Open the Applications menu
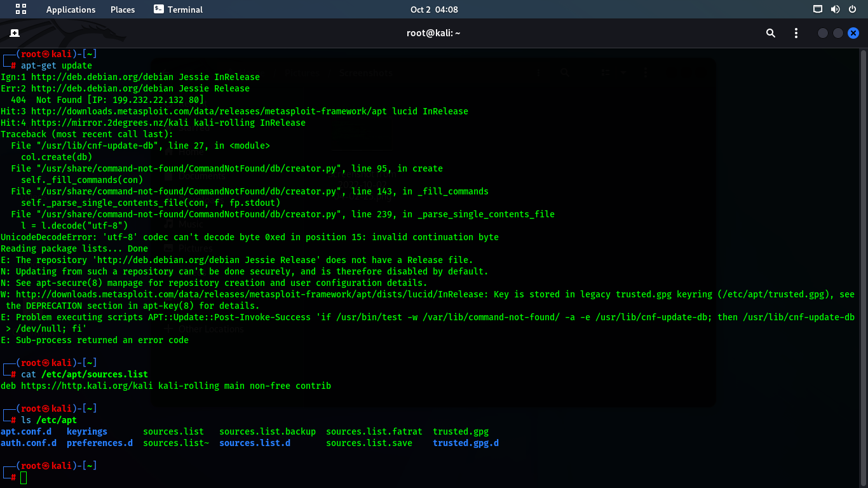 click(71, 9)
